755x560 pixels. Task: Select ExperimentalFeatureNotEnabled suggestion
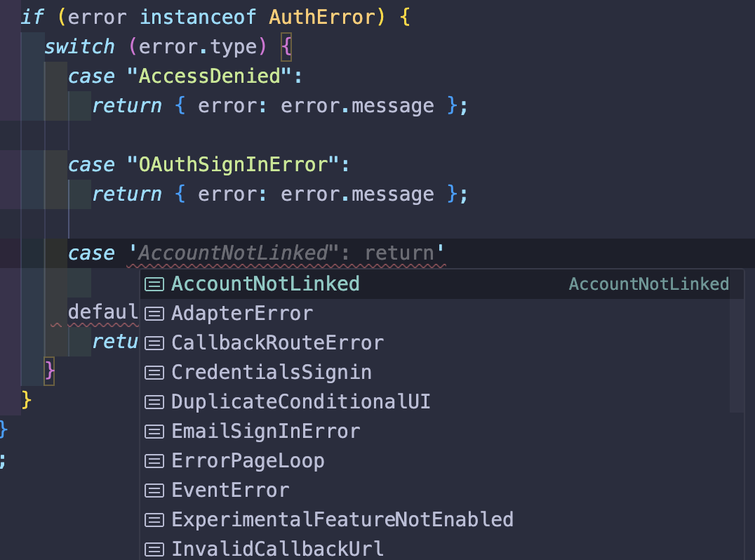441,519
